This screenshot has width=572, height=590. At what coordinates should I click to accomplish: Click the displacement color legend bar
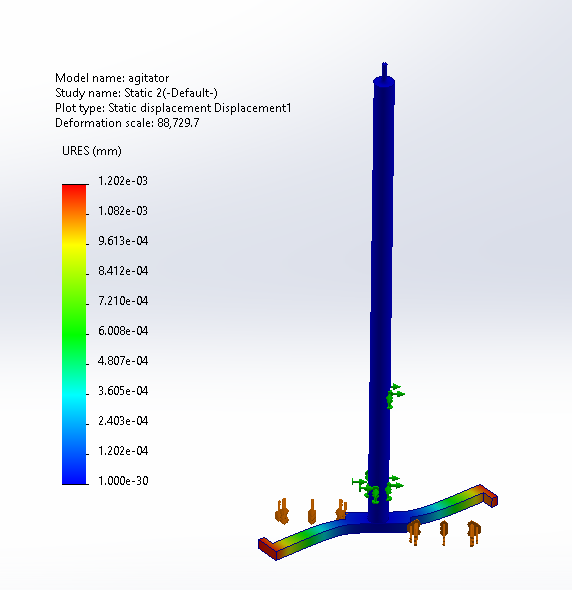pyautogui.click(x=74, y=334)
